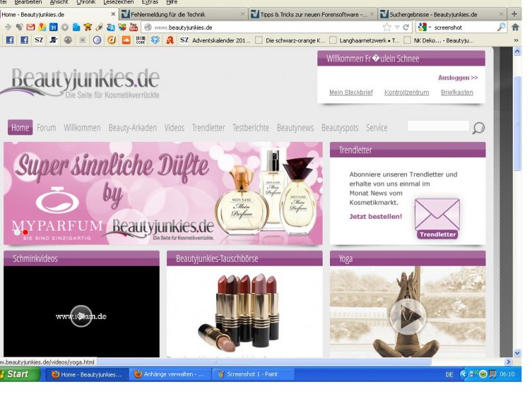Bookmark this page with the star icon
Screen dimensions: 532x399
[x=387, y=27]
